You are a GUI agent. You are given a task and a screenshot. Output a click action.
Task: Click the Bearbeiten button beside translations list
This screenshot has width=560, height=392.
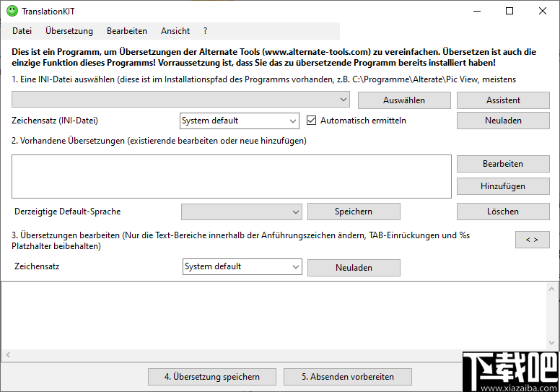(503, 164)
